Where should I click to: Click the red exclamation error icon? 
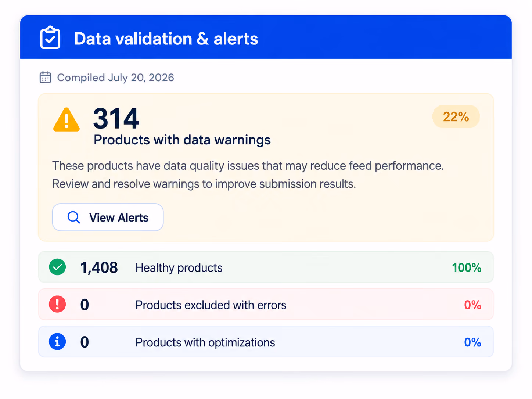click(57, 304)
